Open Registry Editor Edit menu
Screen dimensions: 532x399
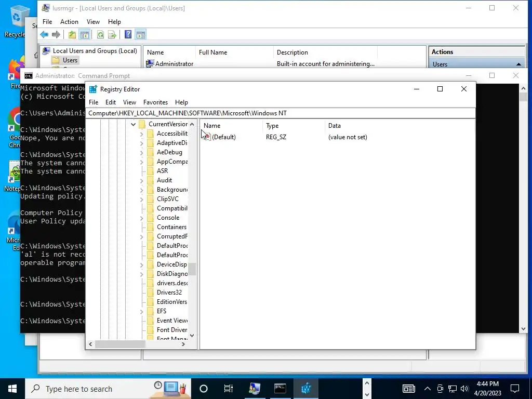111,102
